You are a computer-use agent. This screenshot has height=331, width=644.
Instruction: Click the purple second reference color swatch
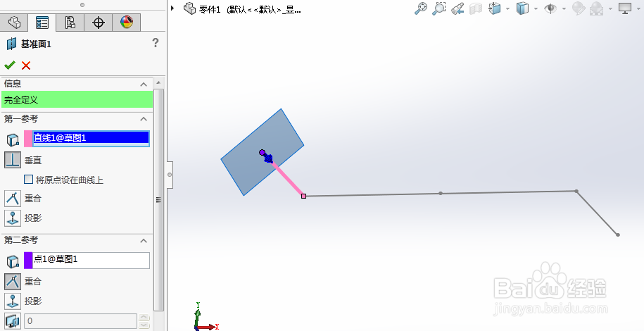point(28,261)
